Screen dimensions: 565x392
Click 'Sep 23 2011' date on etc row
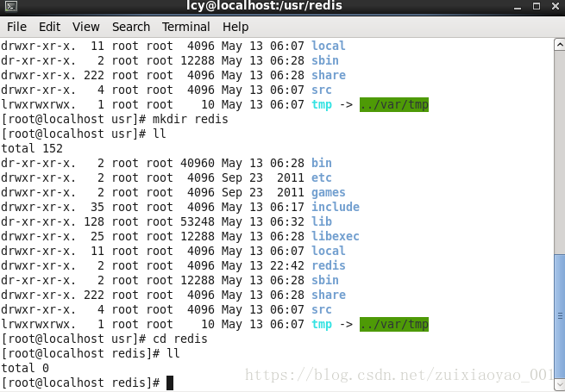263,177
